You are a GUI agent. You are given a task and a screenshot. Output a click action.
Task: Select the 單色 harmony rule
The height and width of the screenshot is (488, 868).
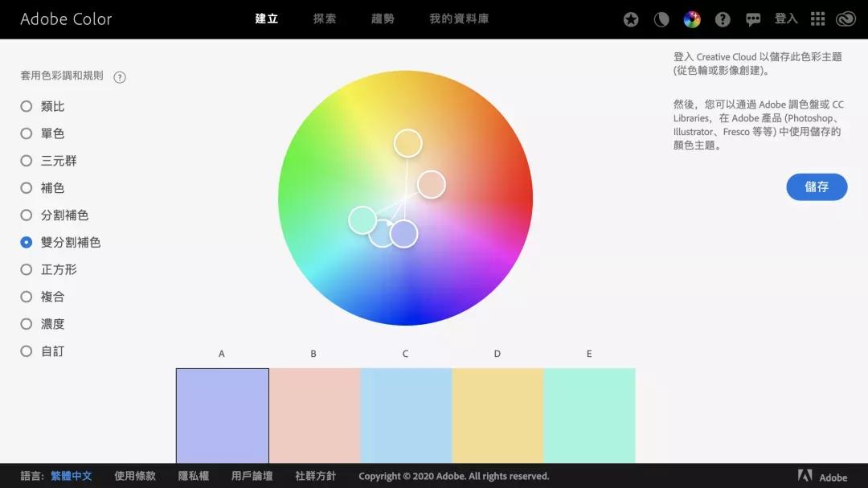(x=43, y=133)
